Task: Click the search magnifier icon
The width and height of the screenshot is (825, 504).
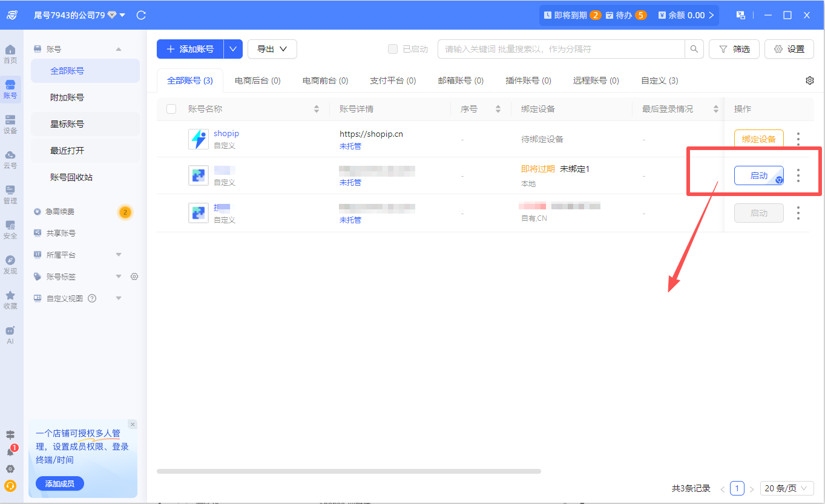Action: [694, 49]
